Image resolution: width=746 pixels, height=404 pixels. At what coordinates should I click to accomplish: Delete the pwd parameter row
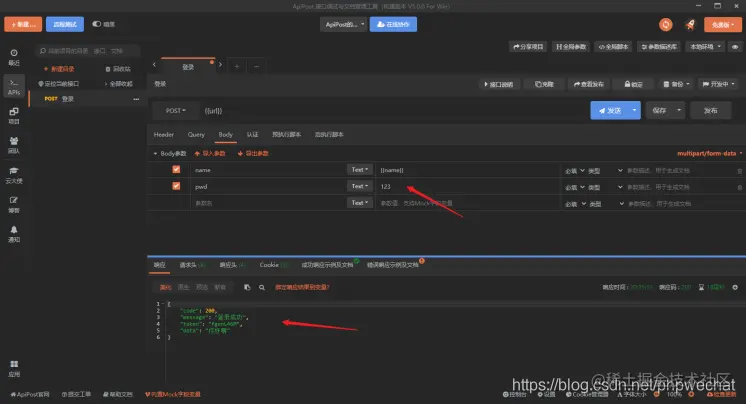tap(739, 187)
